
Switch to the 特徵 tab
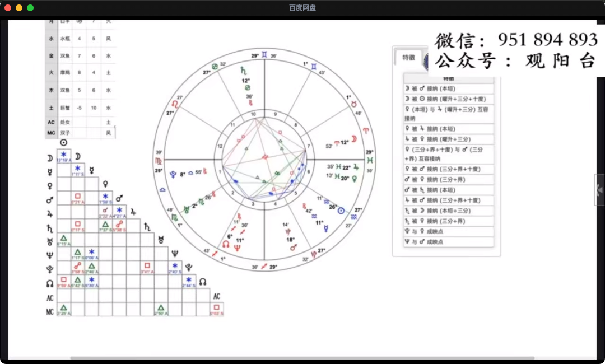coord(408,58)
